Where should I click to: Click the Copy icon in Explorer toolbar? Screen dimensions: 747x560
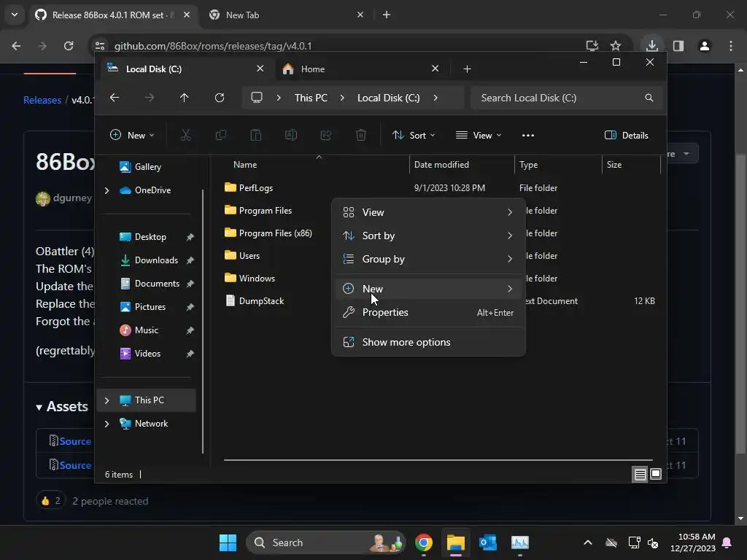(x=220, y=135)
